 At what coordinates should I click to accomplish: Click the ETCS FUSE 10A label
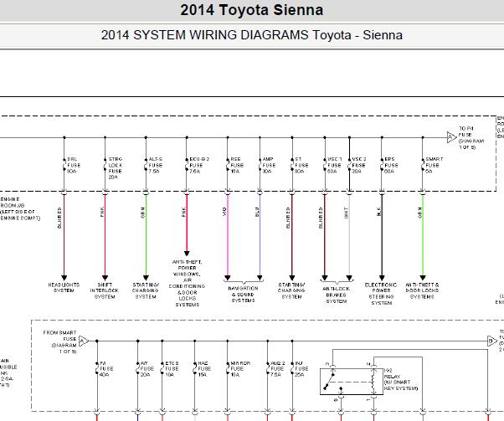pos(172,368)
